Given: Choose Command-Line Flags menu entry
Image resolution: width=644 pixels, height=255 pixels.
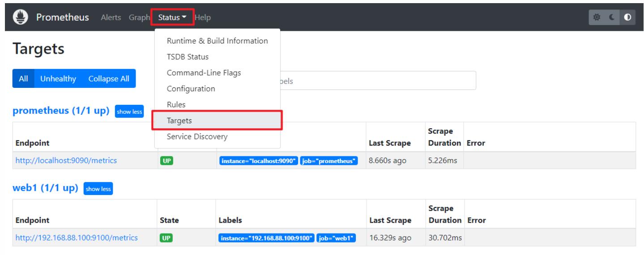Looking at the screenshot, I should [x=218, y=73].
